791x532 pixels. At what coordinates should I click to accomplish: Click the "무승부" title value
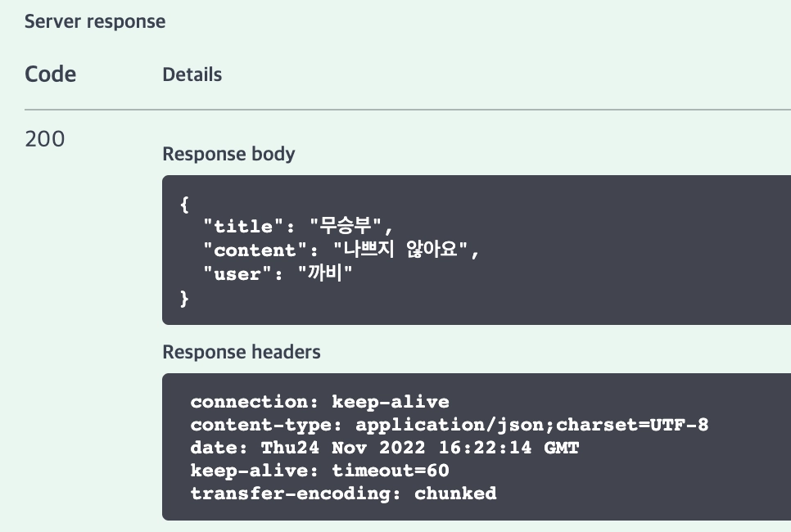coord(343,227)
